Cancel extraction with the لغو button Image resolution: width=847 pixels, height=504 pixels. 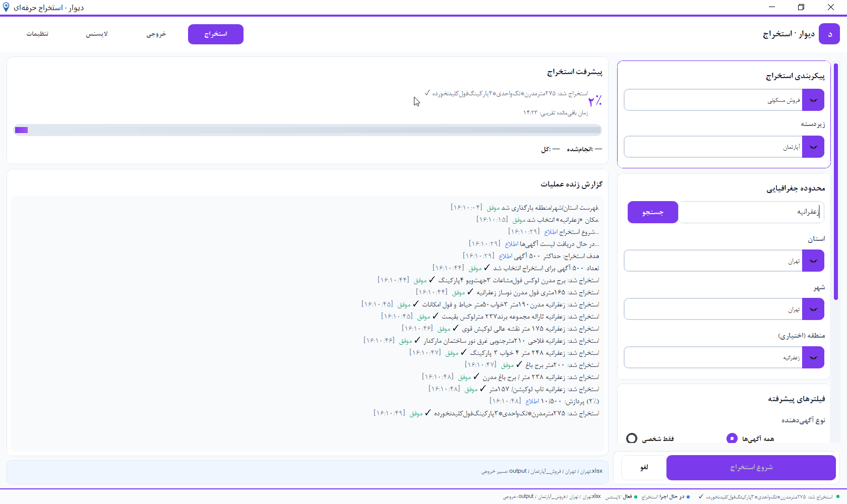pos(644,468)
